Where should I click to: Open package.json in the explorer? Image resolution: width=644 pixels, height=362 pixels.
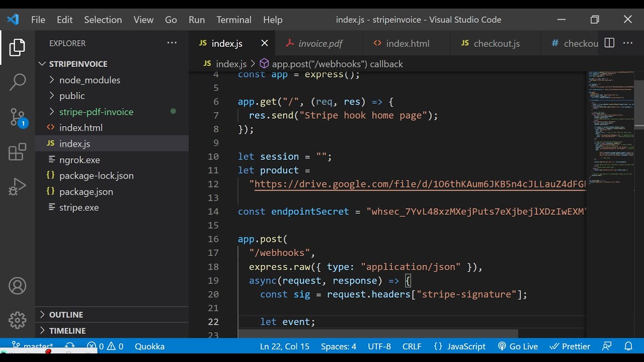(86, 192)
